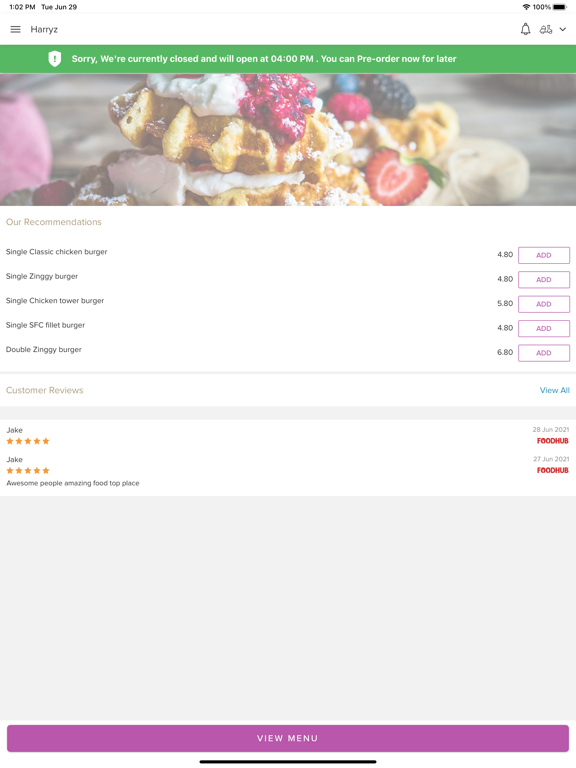Open the hamburger menu
The height and width of the screenshot is (768, 576).
coord(16,29)
